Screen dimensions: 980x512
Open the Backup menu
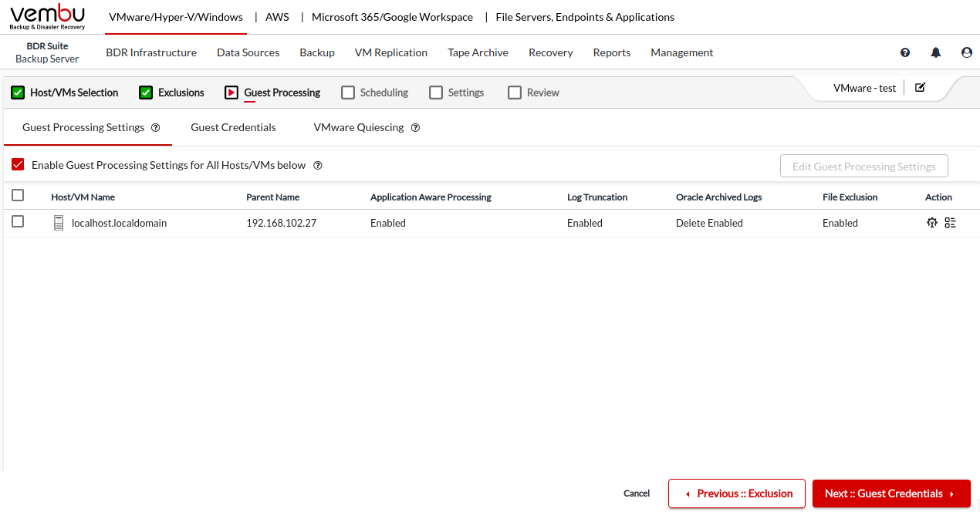(317, 52)
